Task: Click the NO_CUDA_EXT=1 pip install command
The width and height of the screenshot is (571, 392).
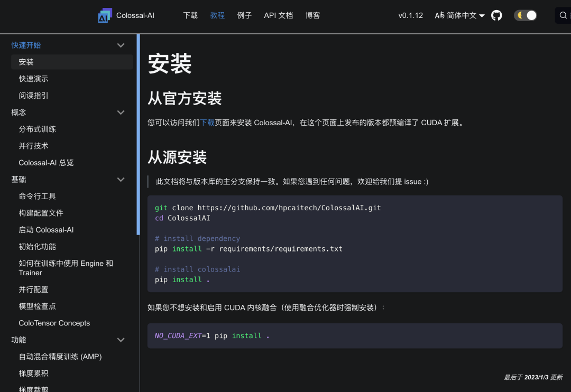Action: pyautogui.click(x=212, y=336)
